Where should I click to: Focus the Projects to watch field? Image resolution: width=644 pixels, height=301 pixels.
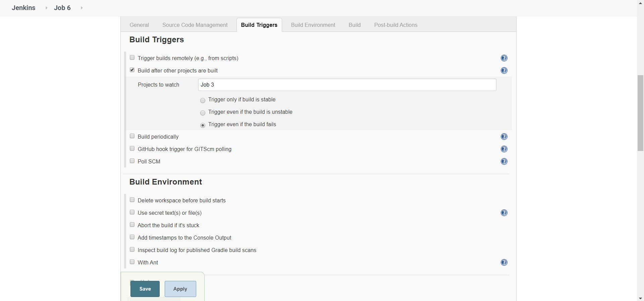[x=347, y=85]
